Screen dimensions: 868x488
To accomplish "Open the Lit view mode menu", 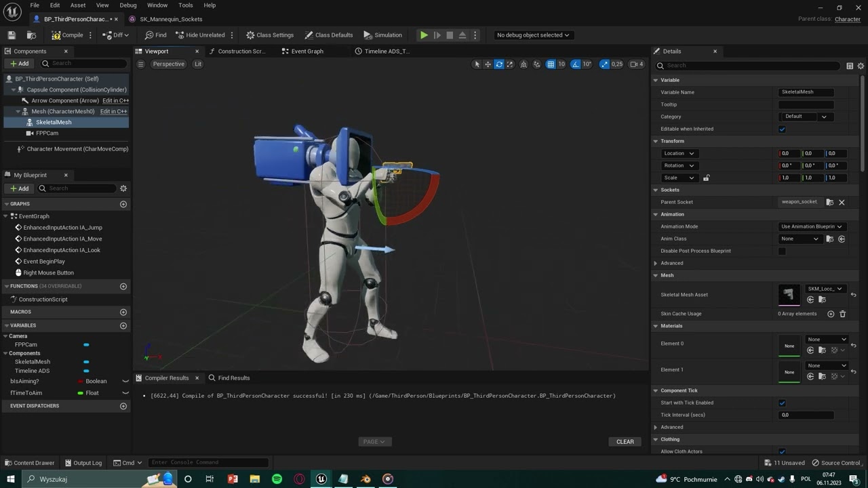I will pos(198,64).
